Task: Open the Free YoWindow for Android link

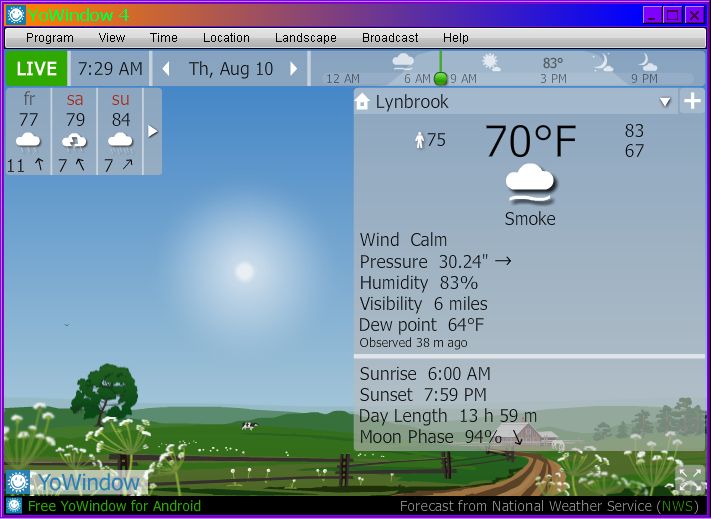Action: (x=114, y=506)
